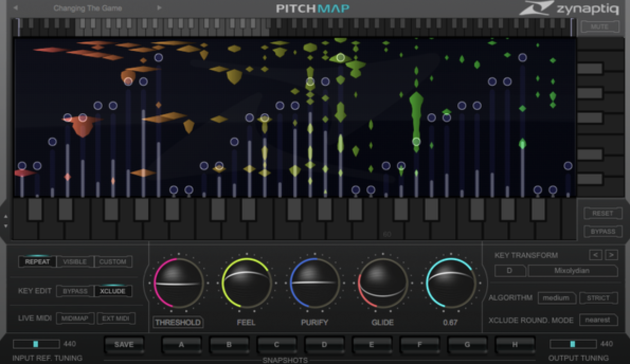Click the next arrow beside Changing The Game

point(159,8)
